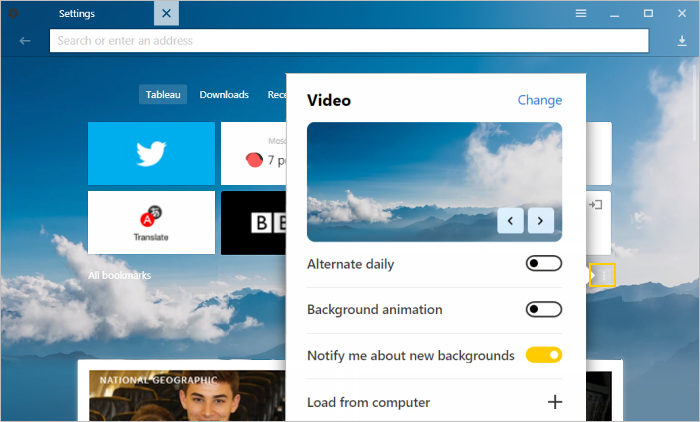
Task: Enable Background animation switch
Action: point(544,309)
